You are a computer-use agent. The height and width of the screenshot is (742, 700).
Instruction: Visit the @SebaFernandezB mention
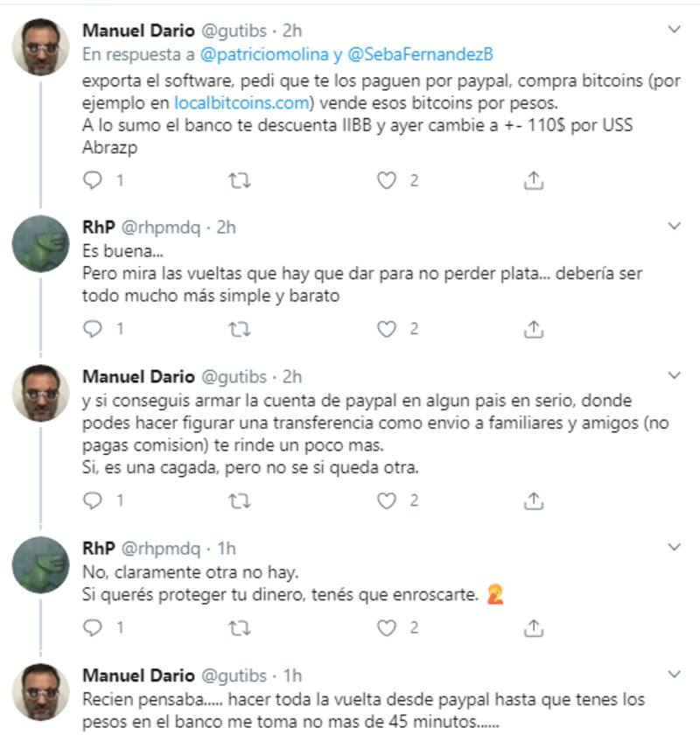pyautogui.click(x=421, y=54)
